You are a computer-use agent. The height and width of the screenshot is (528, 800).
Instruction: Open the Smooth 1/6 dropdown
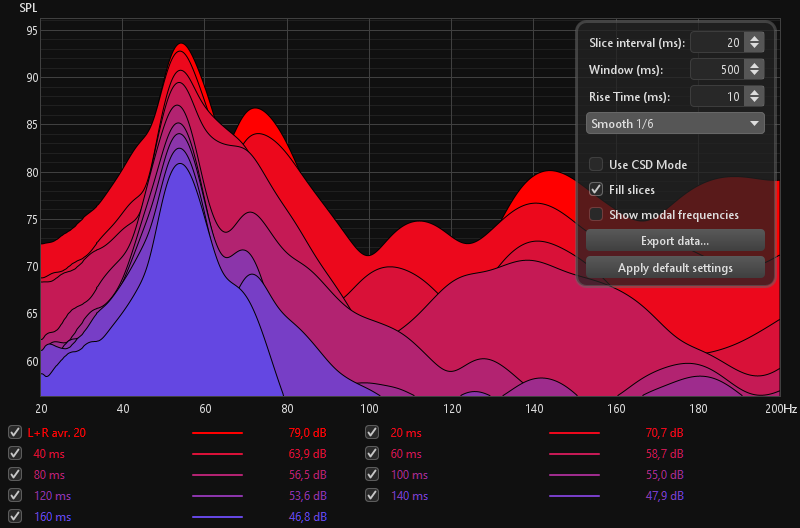tap(675, 124)
